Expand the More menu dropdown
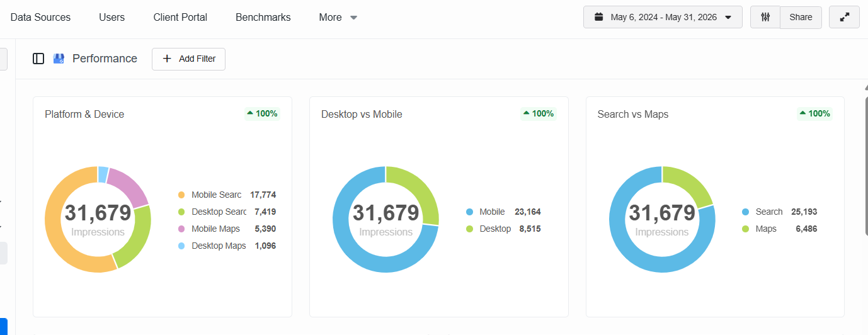Screen dimensions: 868x335 coord(338,18)
